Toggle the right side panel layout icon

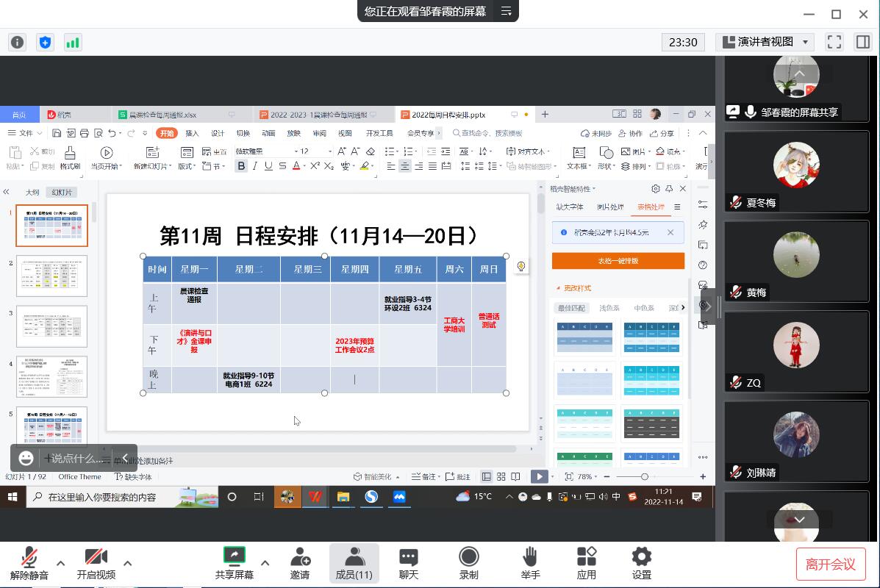863,42
